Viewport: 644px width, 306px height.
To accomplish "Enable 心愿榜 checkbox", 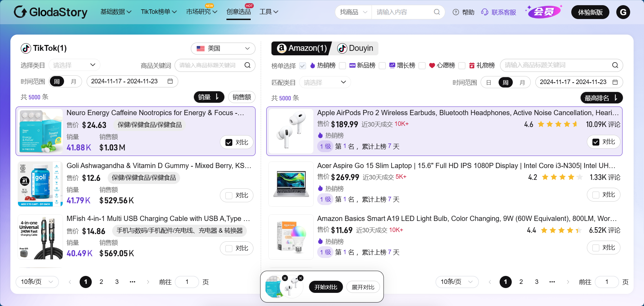I will click(x=422, y=66).
